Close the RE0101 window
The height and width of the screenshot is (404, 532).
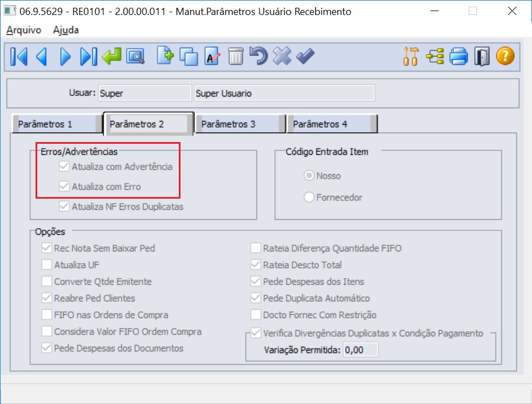(512, 11)
